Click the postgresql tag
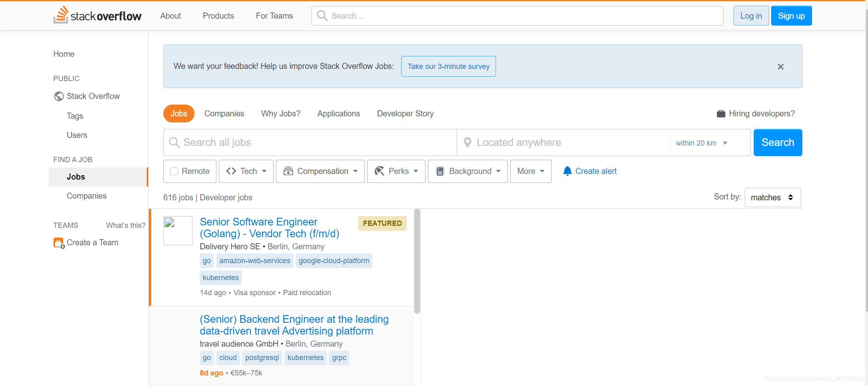Screen dimensions: 868x386 point(262,358)
